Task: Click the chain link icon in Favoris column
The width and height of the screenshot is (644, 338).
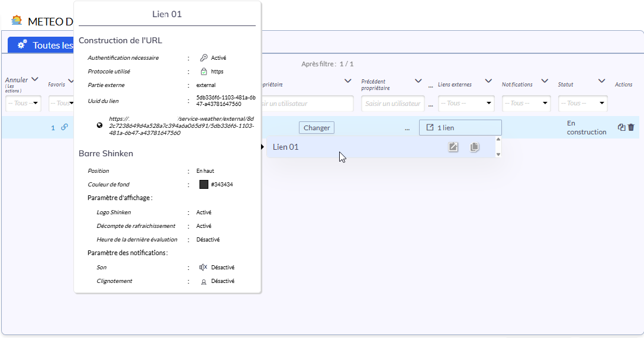Action: (65, 127)
